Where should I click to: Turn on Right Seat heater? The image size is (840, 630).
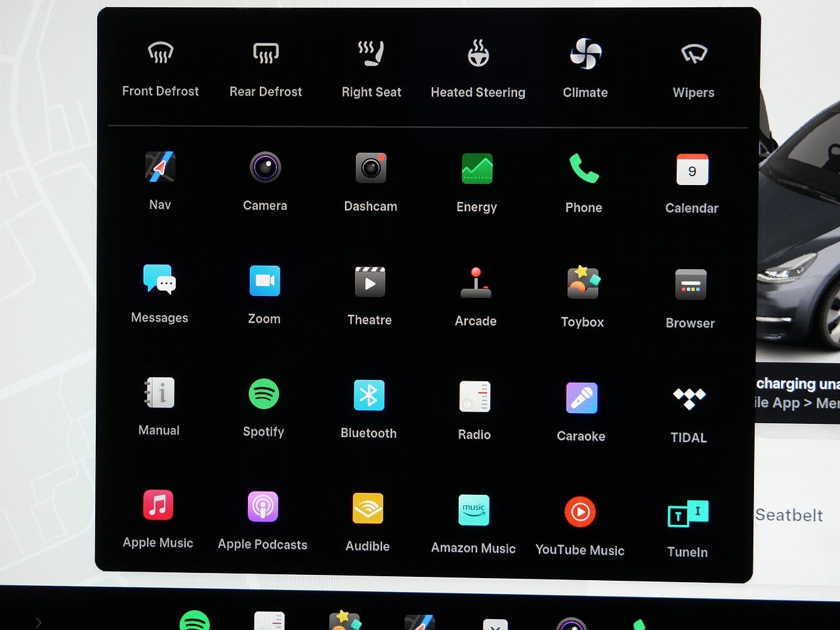click(x=371, y=54)
